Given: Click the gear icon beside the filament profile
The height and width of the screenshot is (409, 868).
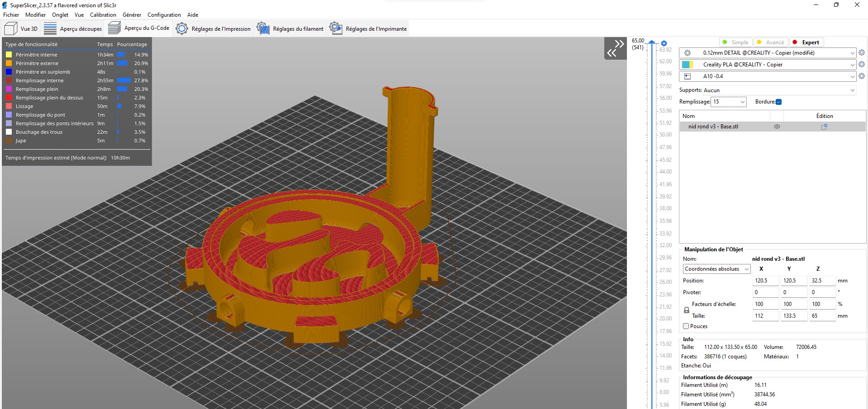Looking at the screenshot, I should (x=862, y=65).
